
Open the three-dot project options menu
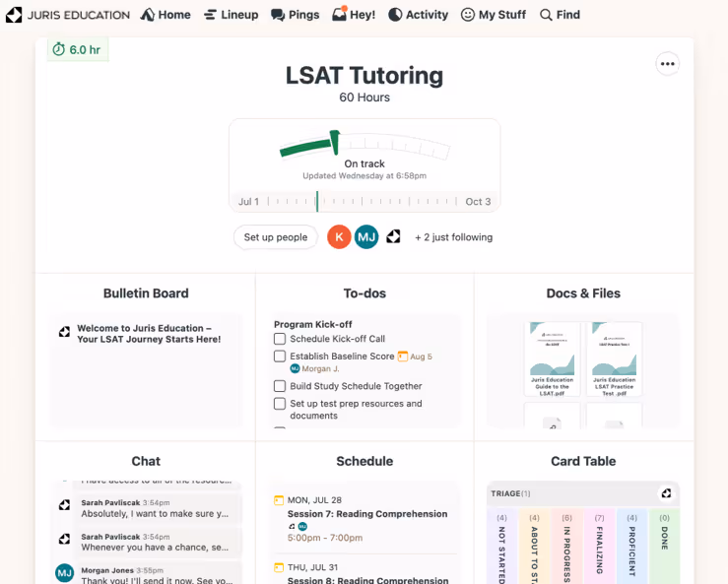coord(668,64)
